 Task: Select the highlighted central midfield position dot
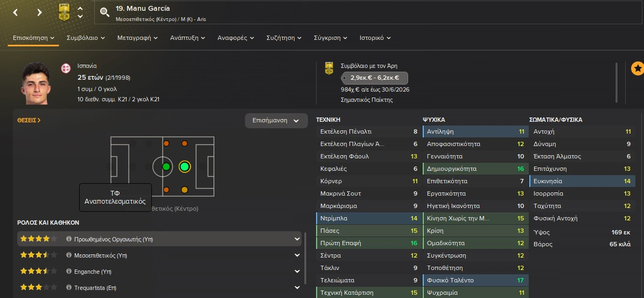184,167
